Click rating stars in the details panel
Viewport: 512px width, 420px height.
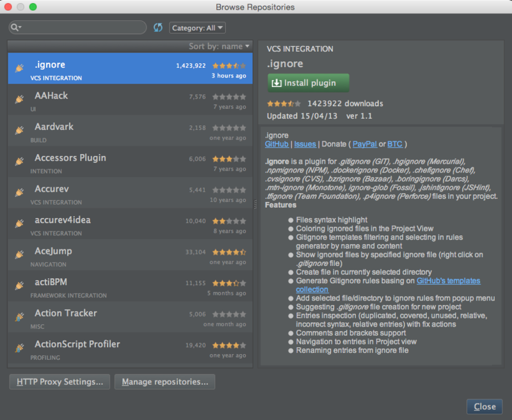[284, 104]
